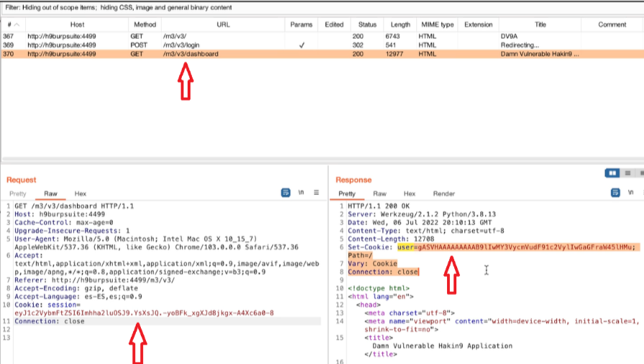Image resolution: width=644 pixels, height=364 pixels.
Task: Open the Response Pretty tab
Action: 347,194
